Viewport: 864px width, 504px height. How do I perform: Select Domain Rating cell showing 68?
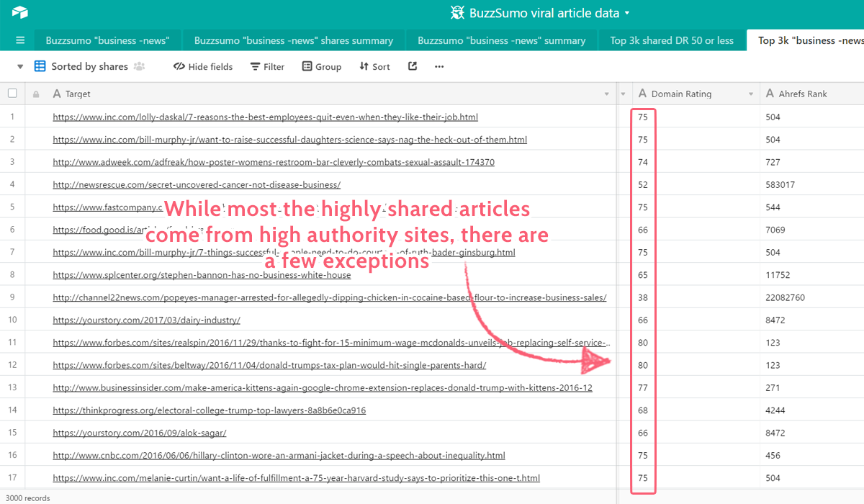pos(695,410)
